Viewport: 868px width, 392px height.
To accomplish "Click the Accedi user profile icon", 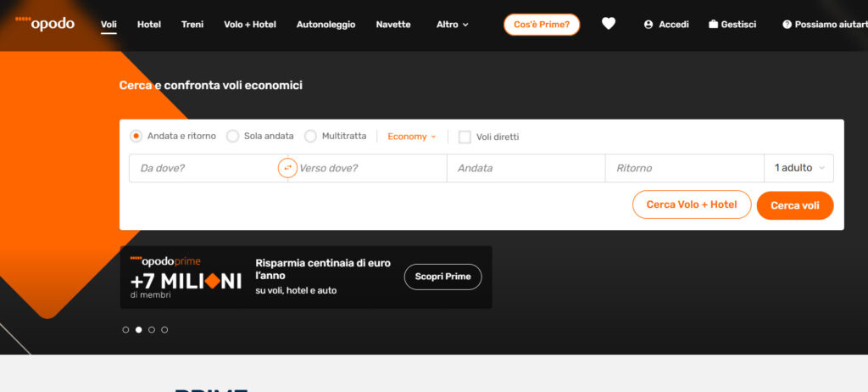I will coord(648,25).
